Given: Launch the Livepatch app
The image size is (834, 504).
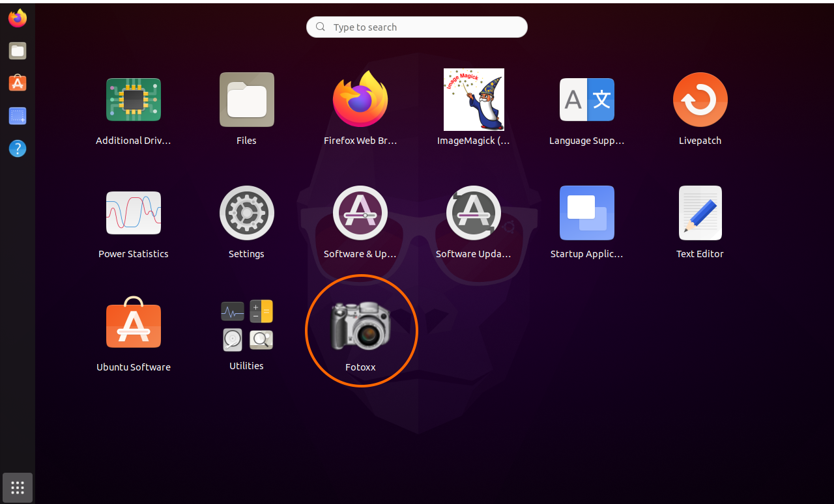Looking at the screenshot, I should point(700,100).
